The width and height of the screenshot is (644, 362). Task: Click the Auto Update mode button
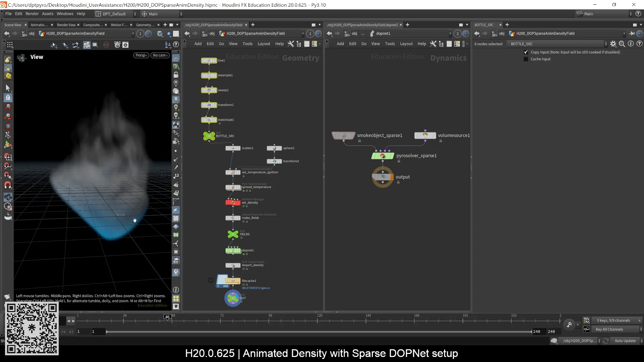pyautogui.click(x=626, y=341)
